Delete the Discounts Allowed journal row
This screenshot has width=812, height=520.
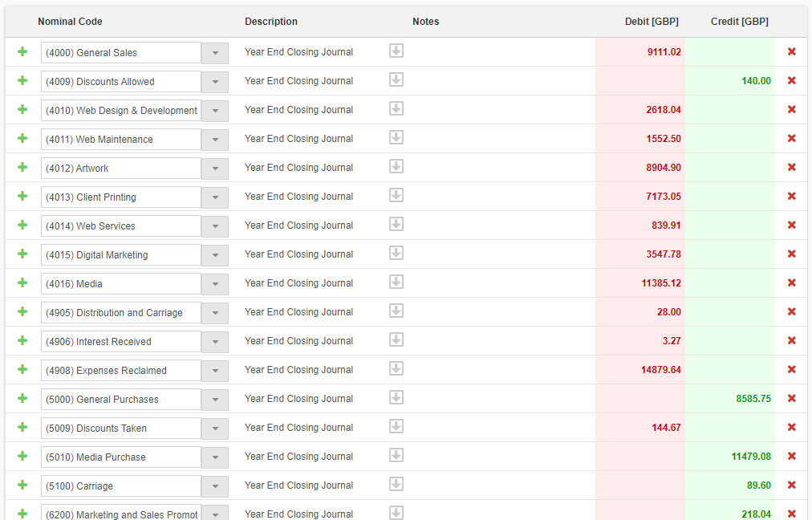pyautogui.click(x=791, y=81)
